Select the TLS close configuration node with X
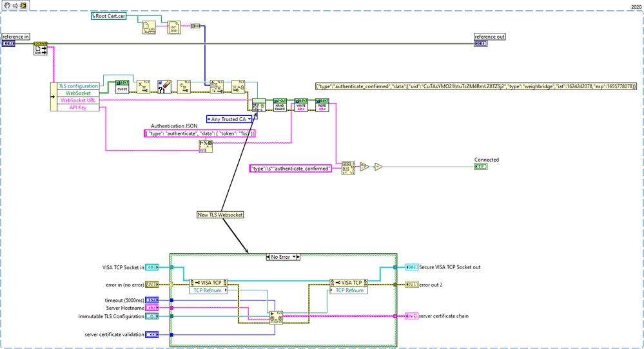This screenshot has width=644, height=349. [143, 87]
